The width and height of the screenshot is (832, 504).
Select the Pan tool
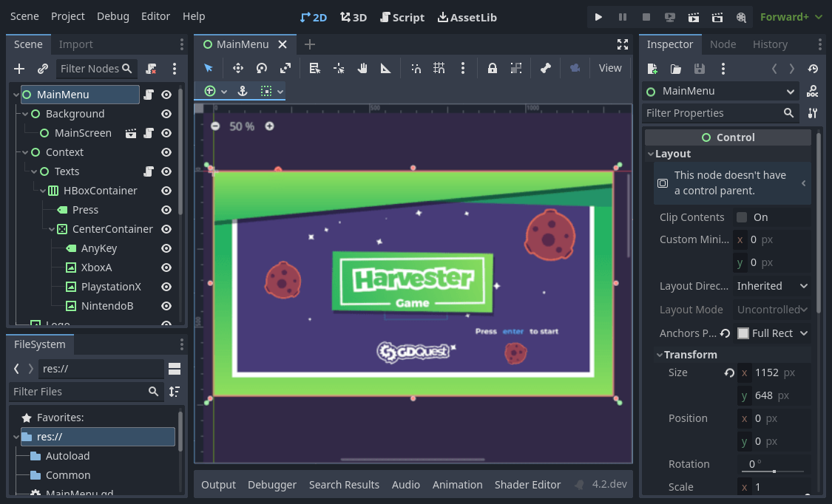[362, 68]
